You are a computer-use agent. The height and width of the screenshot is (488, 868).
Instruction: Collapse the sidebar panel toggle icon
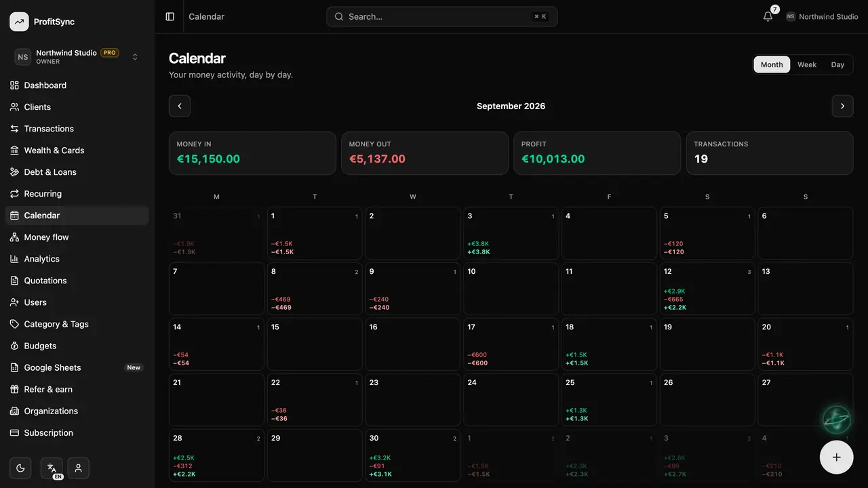click(x=170, y=16)
